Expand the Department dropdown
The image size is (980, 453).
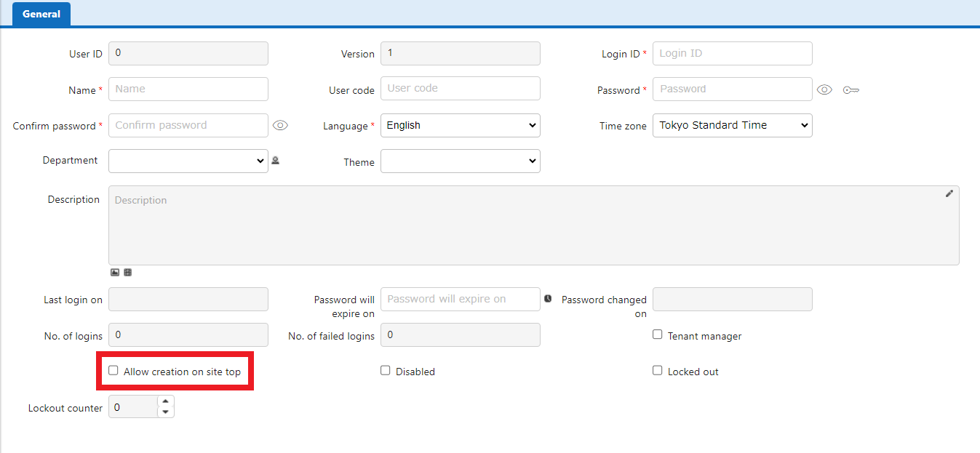pos(188,161)
